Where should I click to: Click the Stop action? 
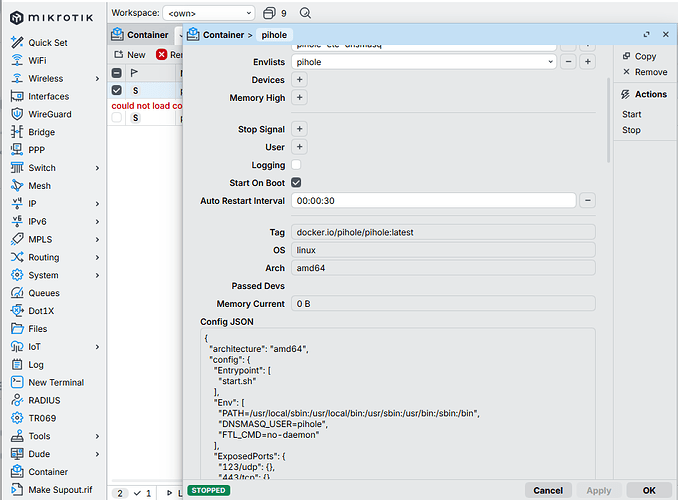[x=631, y=130]
